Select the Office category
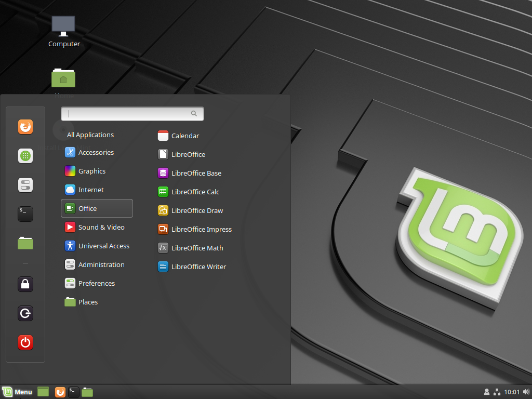 click(x=88, y=208)
